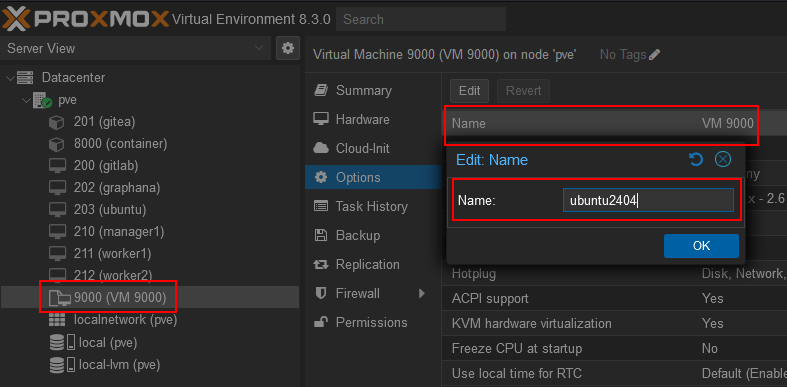The width and height of the screenshot is (787, 387).
Task: Open the Summary tab
Action: coord(373,90)
